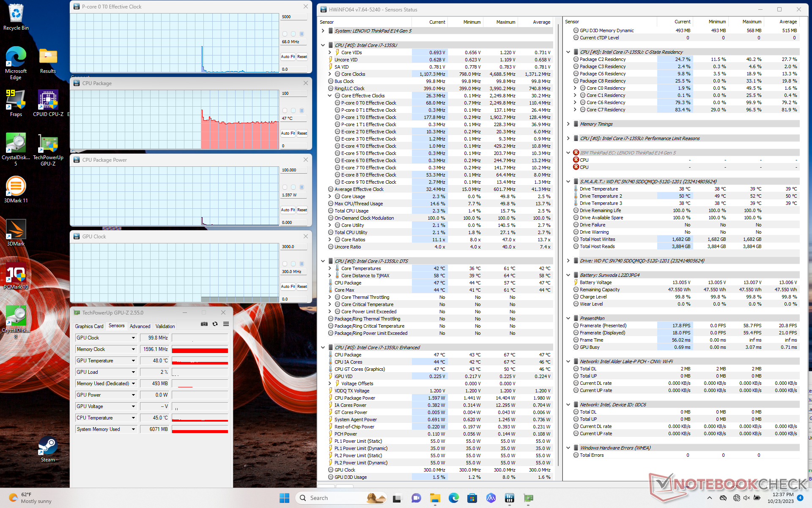The image size is (812, 508).
Task: Click Reset in the GPU Clock graph
Action: tap(302, 287)
